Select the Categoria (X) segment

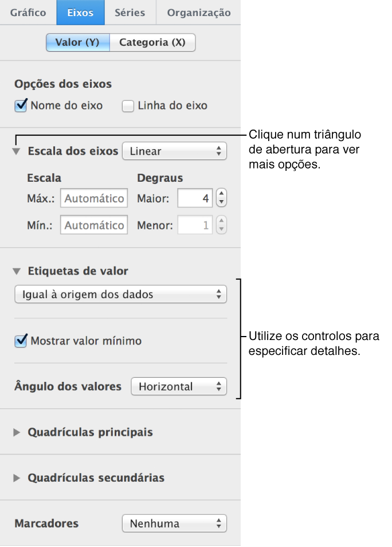point(152,42)
